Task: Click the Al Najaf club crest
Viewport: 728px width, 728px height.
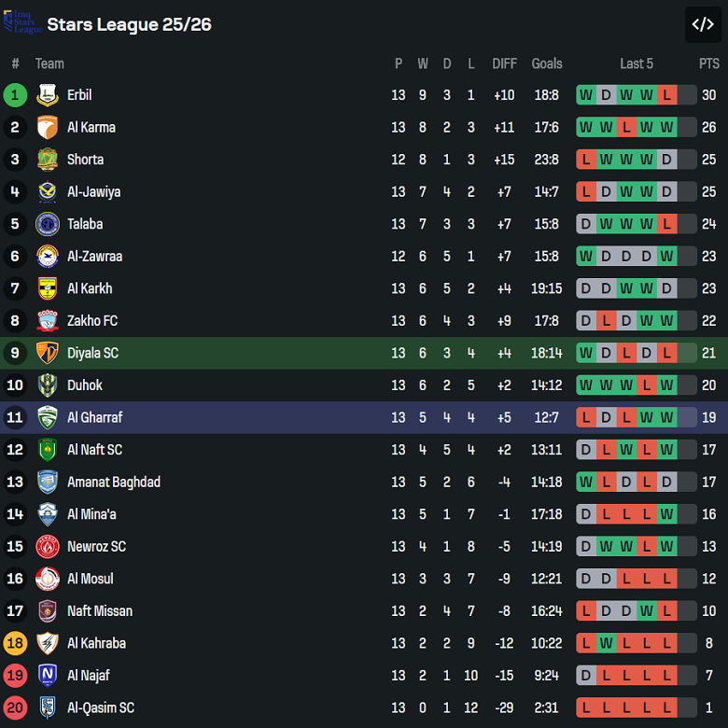Action: [48, 675]
